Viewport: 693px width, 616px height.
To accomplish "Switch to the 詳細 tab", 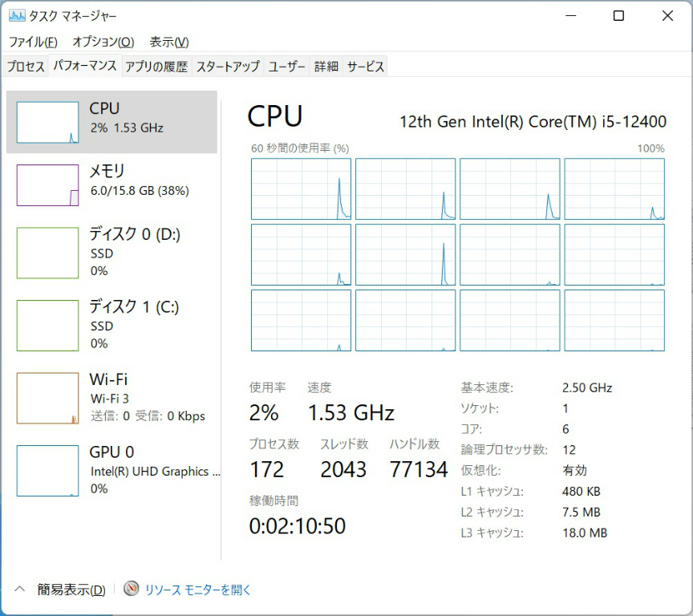I will [326, 67].
